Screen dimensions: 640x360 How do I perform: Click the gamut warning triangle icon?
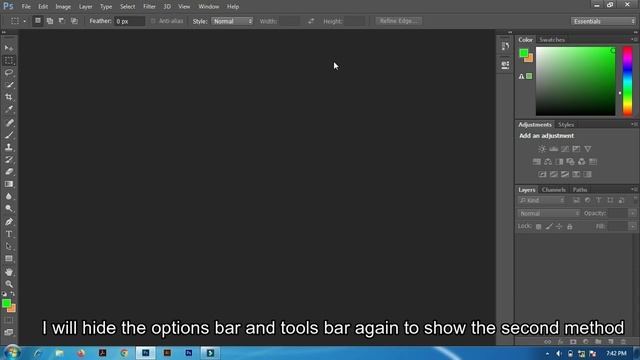tap(521, 76)
